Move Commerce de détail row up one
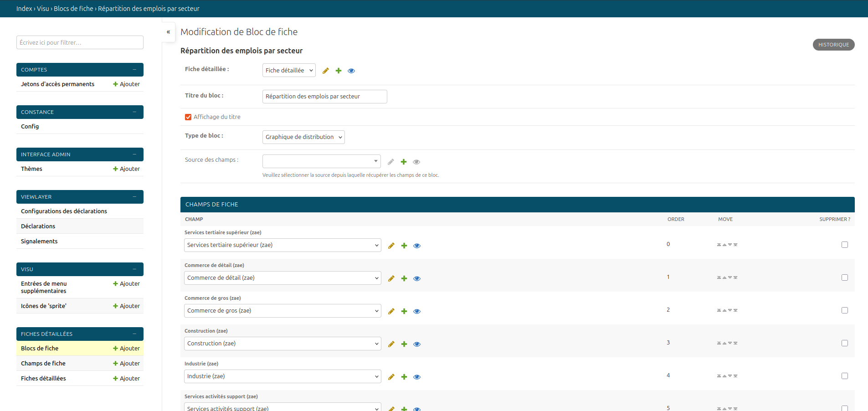The image size is (868, 411). (x=724, y=277)
